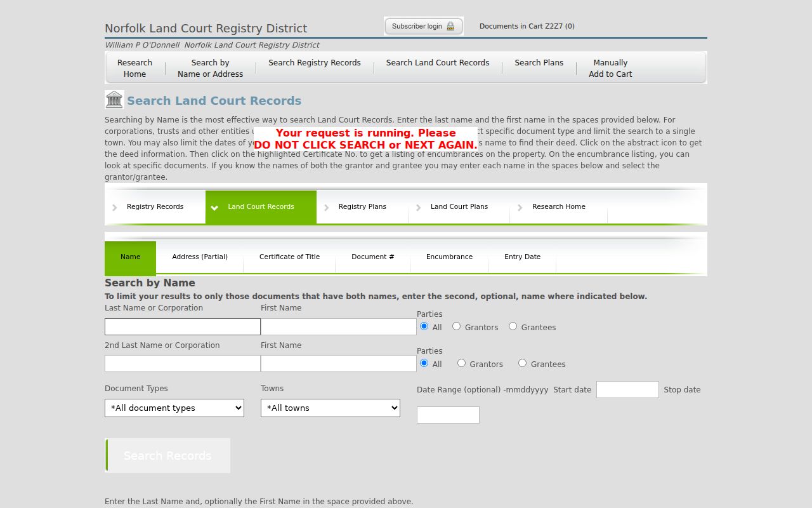Focus the first First Name field
Image resolution: width=812 pixels, height=508 pixels.
(x=339, y=326)
